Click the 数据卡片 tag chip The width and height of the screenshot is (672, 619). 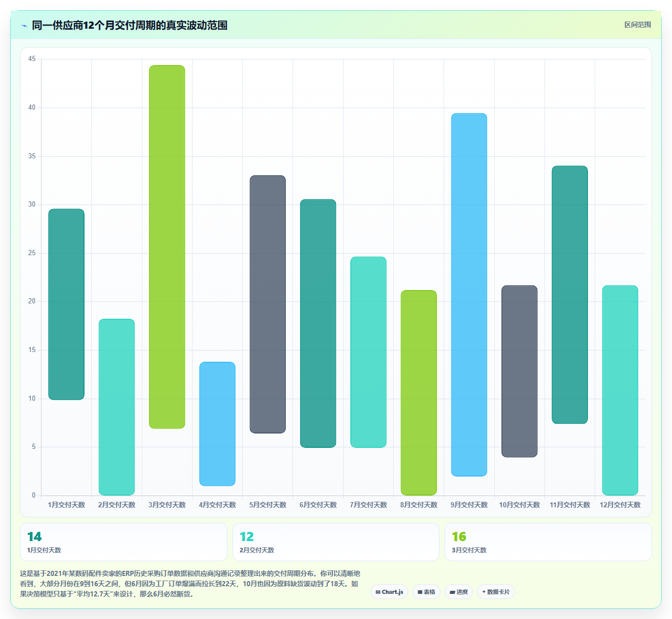point(496,592)
